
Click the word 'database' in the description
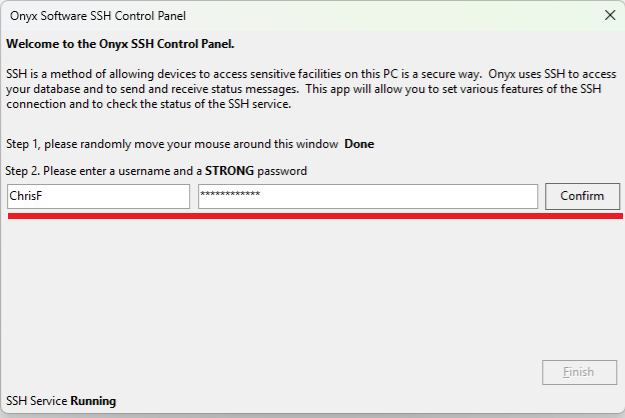(x=59, y=90)
